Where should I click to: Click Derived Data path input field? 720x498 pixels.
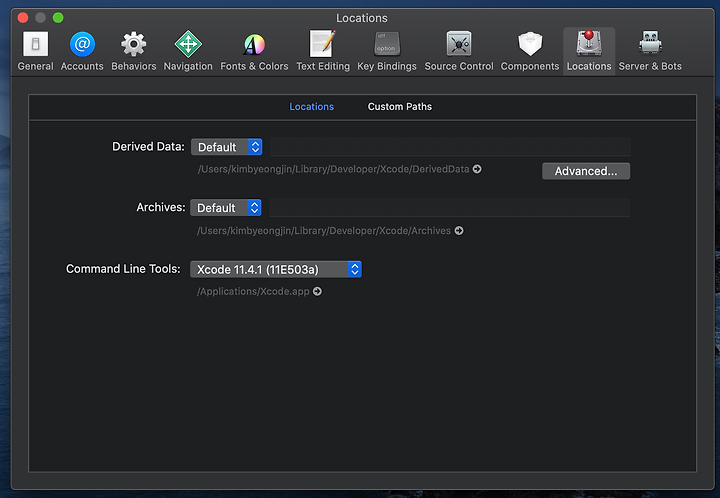(450, 147)
